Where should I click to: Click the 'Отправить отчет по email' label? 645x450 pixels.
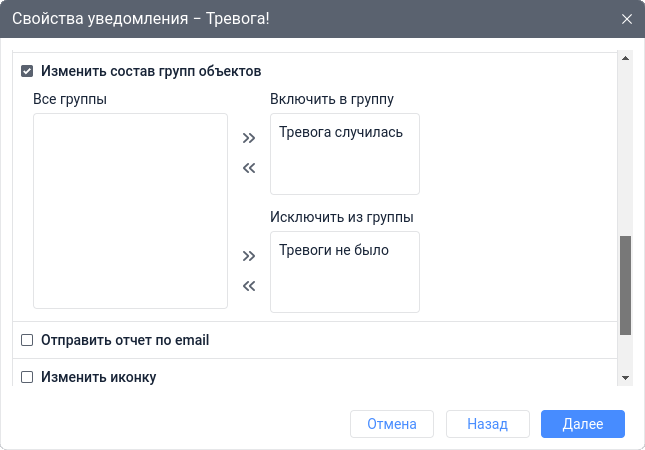click(x=125, y=340)
